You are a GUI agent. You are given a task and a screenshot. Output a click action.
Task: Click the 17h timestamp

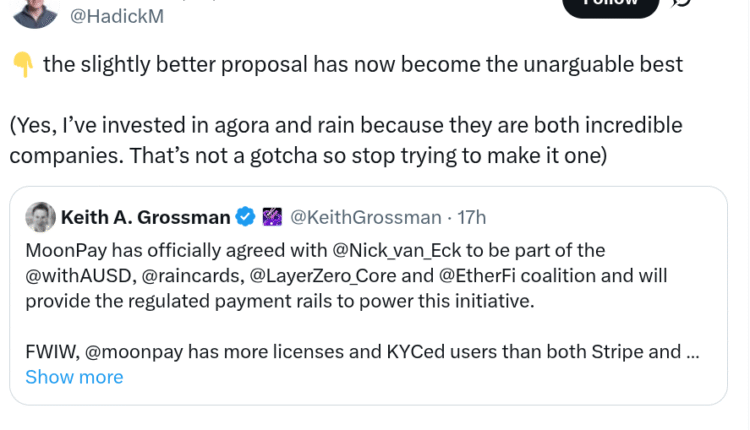click(472, 217)
